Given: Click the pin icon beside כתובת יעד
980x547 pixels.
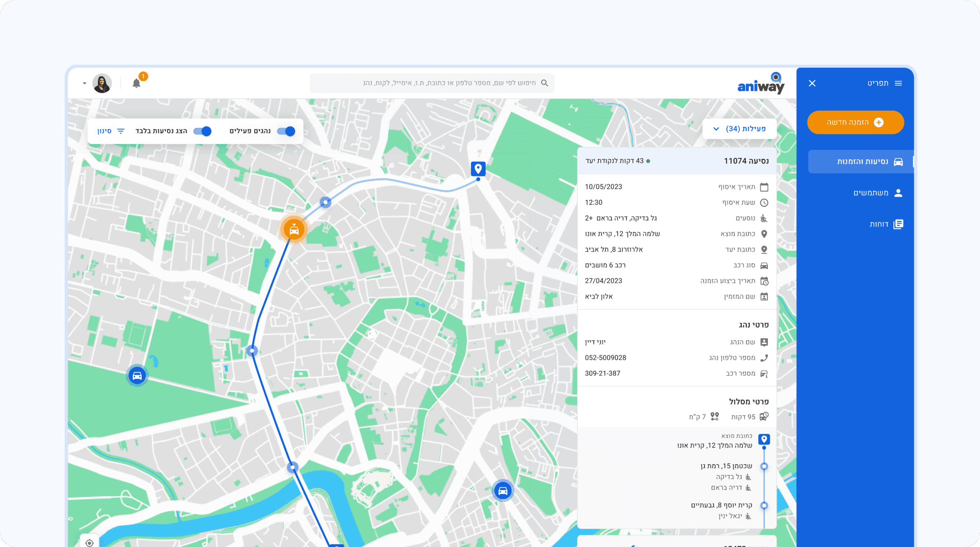Looking at the screenshot, I should click(764, 249).
